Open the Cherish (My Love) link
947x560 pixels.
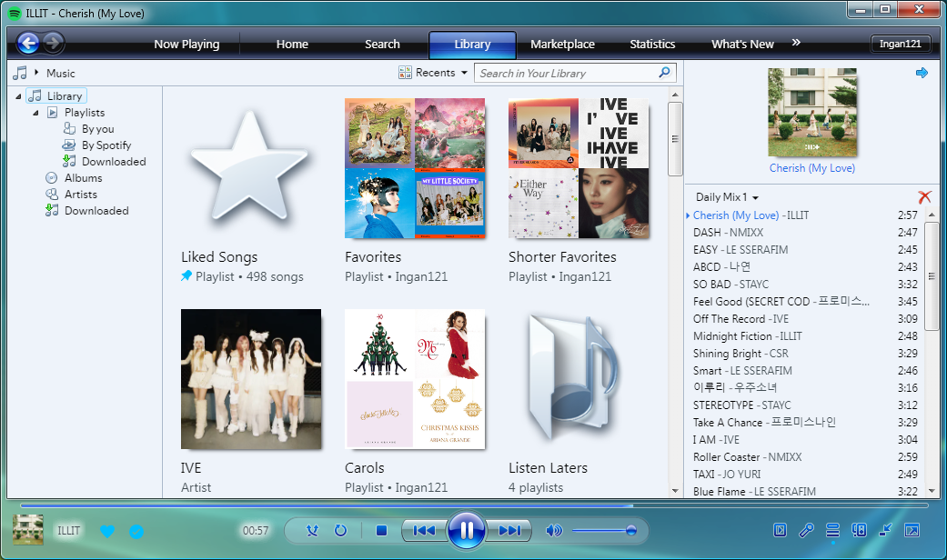pos(811,168)
